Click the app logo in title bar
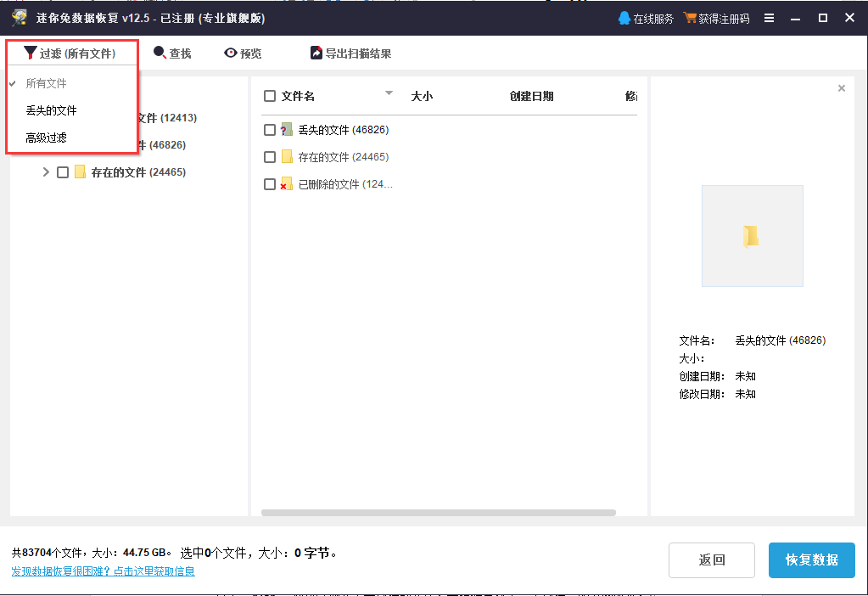 click(20, 18)
